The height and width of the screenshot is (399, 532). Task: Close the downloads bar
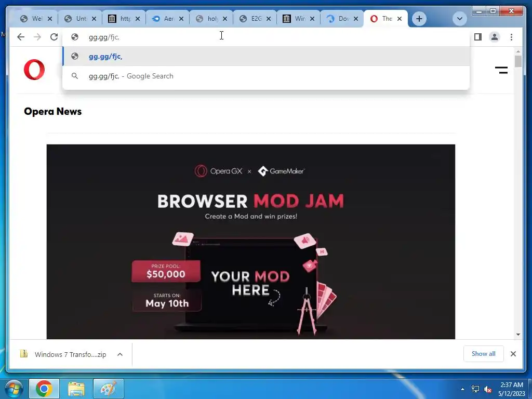513,354
